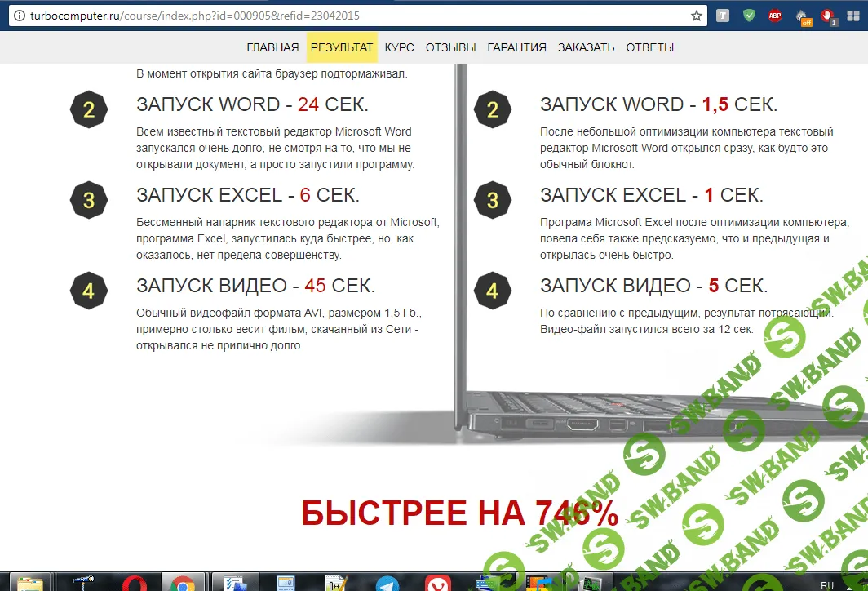Go to the ГЛАВНАЯ menu section
Image resolution: width=868 pixels, height=591 pixels.
[x=272, y=47]
